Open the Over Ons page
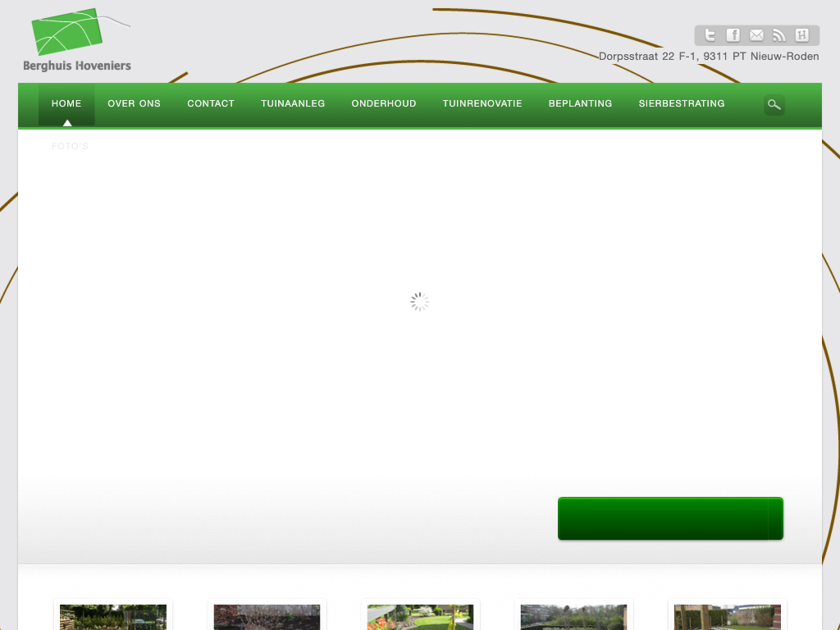840x630 pixels. coord(134,104)
